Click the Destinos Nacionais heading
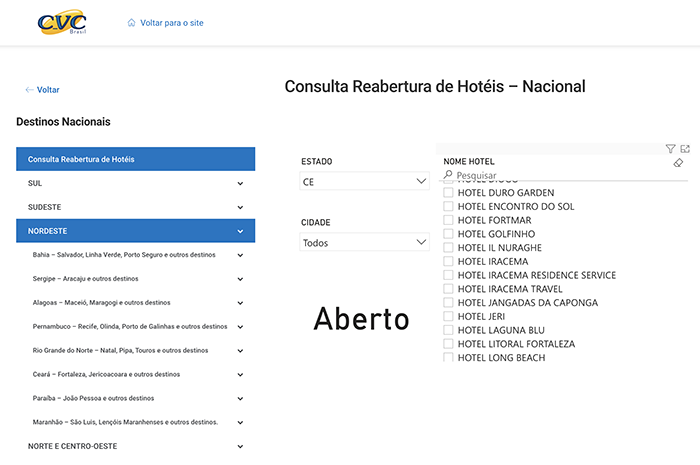Viewport: 700px width, 465px height. coord(63,122)
